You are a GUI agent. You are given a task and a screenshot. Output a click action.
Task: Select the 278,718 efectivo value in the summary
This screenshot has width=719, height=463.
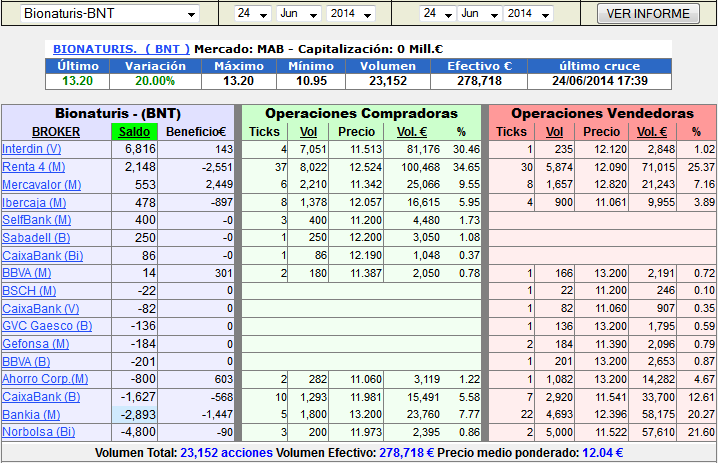[x=479, y=81]
